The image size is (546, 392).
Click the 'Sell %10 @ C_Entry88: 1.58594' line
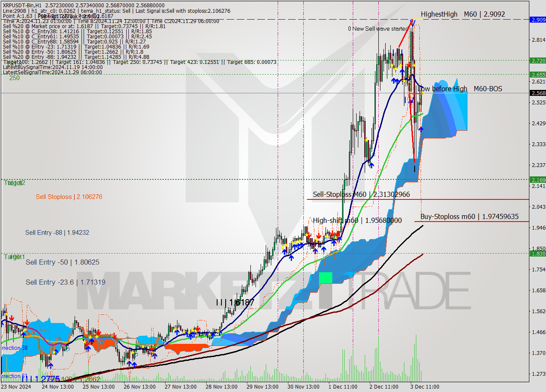[73, 41]
